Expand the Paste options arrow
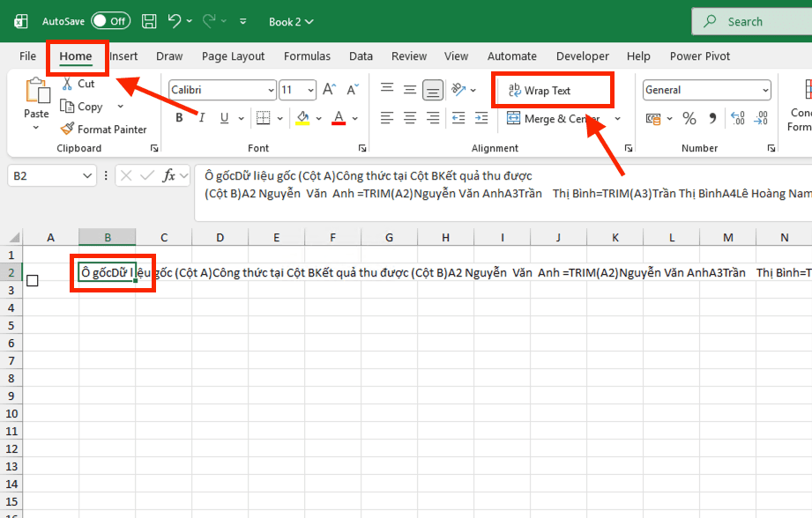The width and height of the screenshot is (812, 518). tap(36, 128)
